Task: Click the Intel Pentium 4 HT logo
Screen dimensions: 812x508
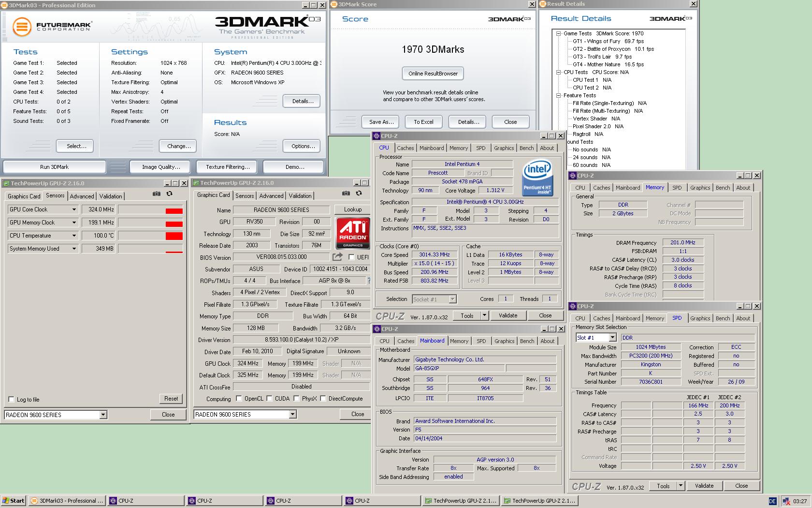Action: [537, 178]
